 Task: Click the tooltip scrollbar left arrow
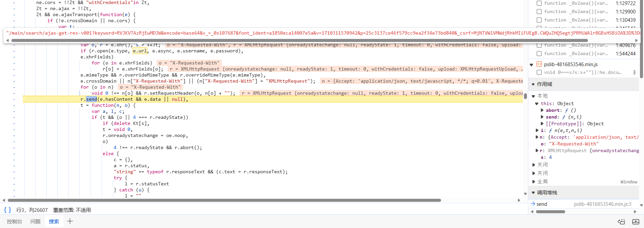point(7,40)
